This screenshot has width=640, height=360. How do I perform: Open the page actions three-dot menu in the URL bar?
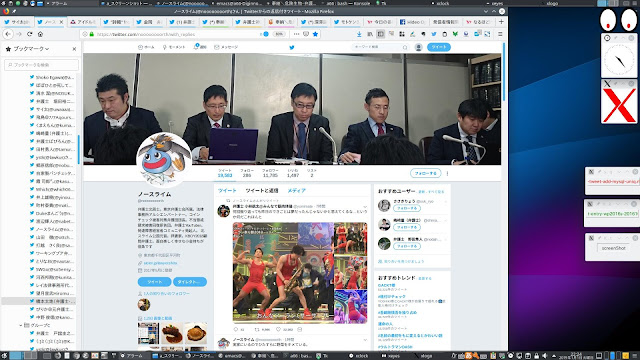pos(296,34)
